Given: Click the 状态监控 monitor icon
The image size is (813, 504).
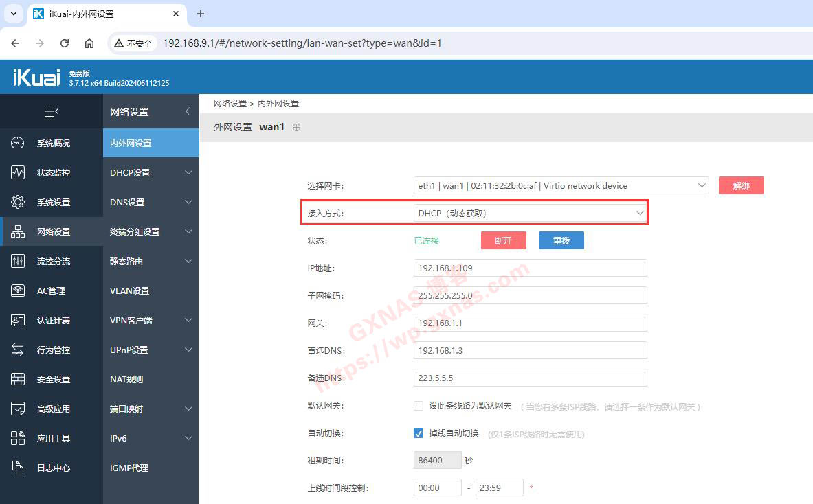Looking at the screenshot, I should tap(18, 172).
